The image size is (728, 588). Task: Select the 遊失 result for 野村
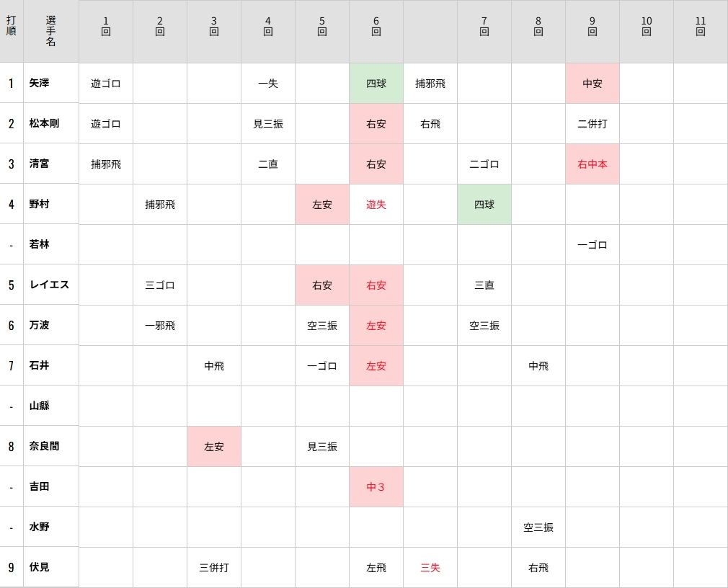click(x=376, y=204)
